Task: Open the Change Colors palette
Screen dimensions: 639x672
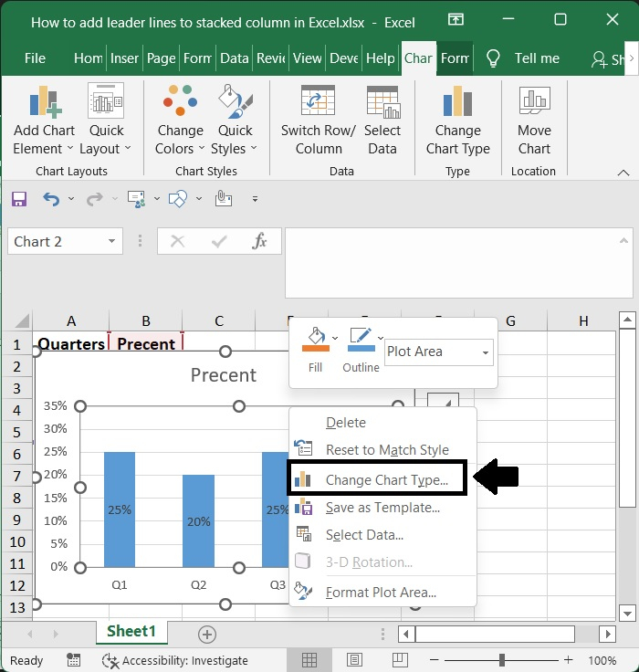Action: click(180, 121)
